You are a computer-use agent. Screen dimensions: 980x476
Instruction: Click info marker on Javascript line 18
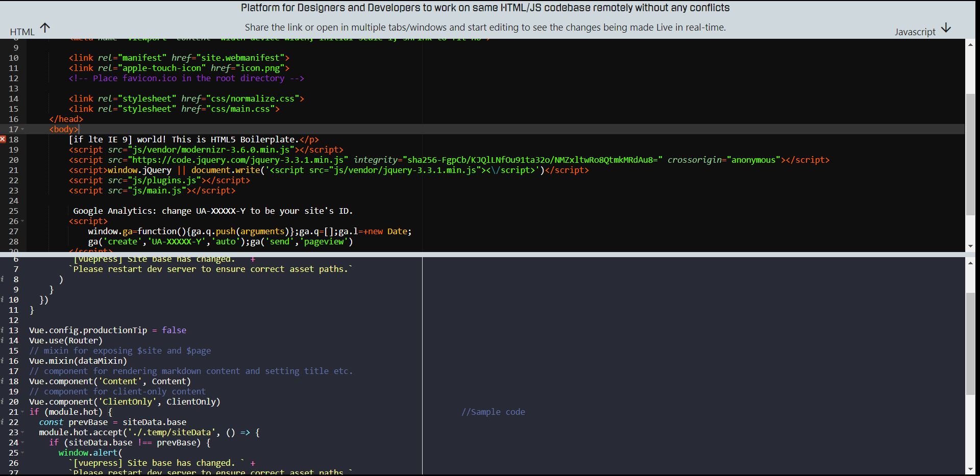[x=3, y=381]
